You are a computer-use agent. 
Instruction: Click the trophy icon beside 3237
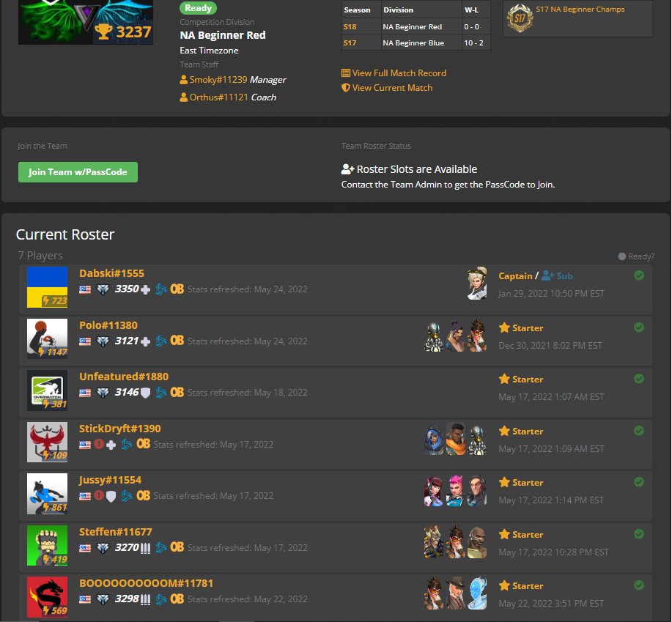(103, 32)
